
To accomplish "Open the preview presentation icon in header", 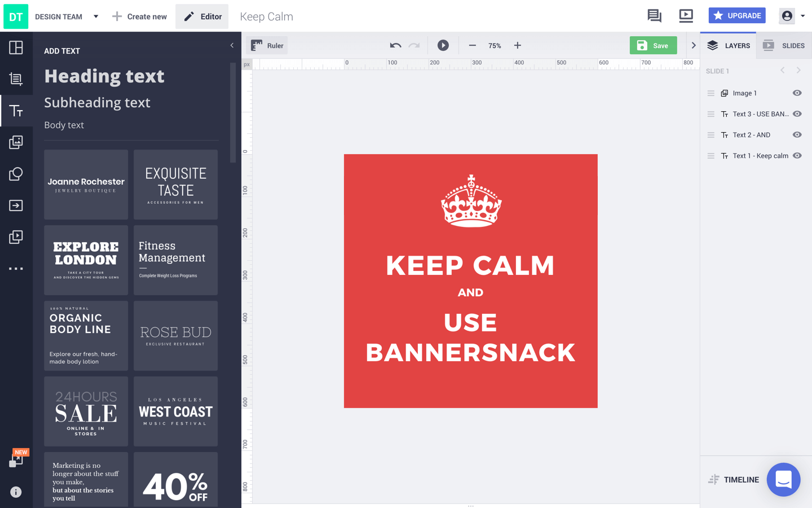I will tap(686, 16).
